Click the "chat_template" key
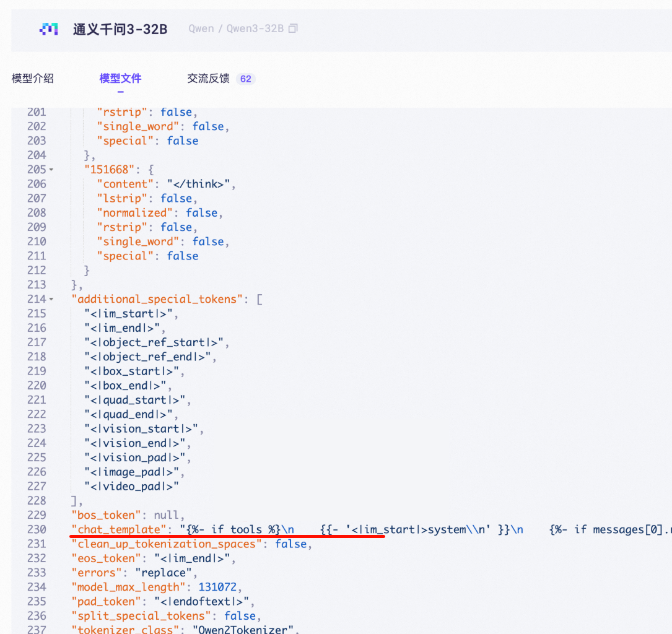672x634 pixels. (x=119, y=529)
